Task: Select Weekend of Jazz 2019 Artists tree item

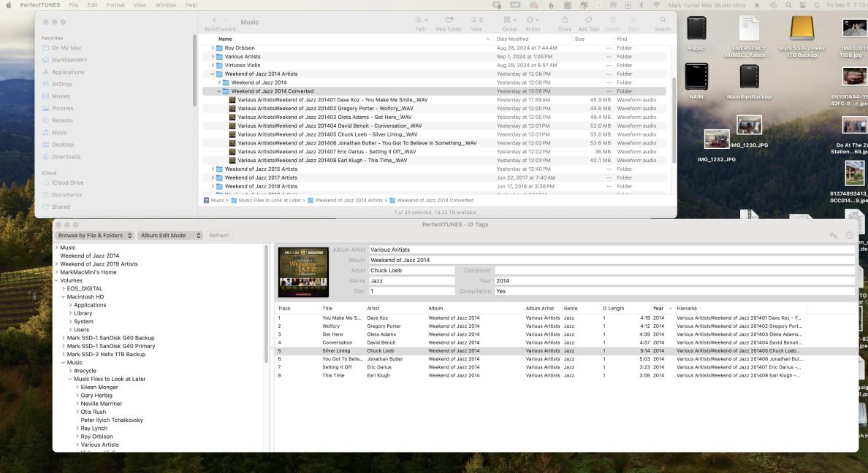Action: click(99, 264)
